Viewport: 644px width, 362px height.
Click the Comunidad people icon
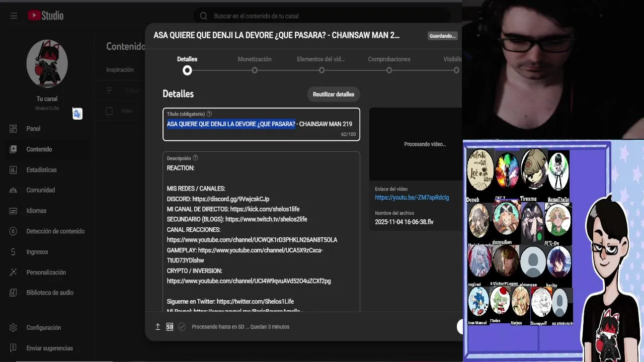point(14,190)
